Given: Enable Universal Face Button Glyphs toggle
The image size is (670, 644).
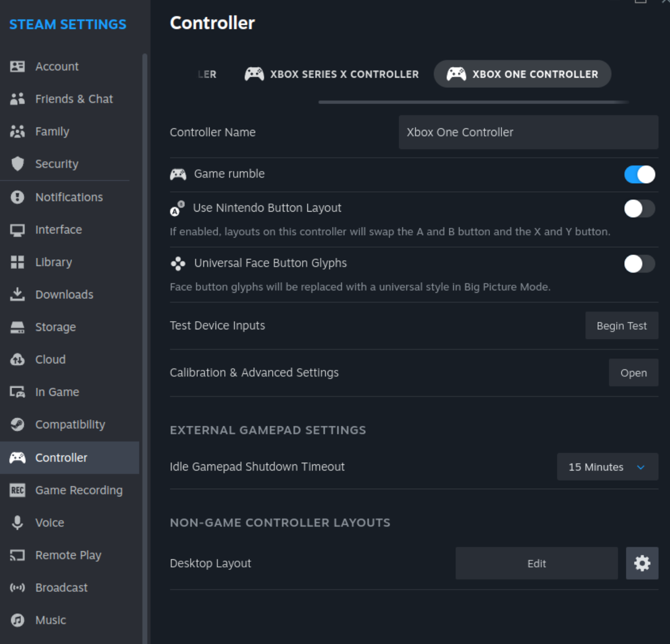Looking at the screenshot, I should 640,264.
